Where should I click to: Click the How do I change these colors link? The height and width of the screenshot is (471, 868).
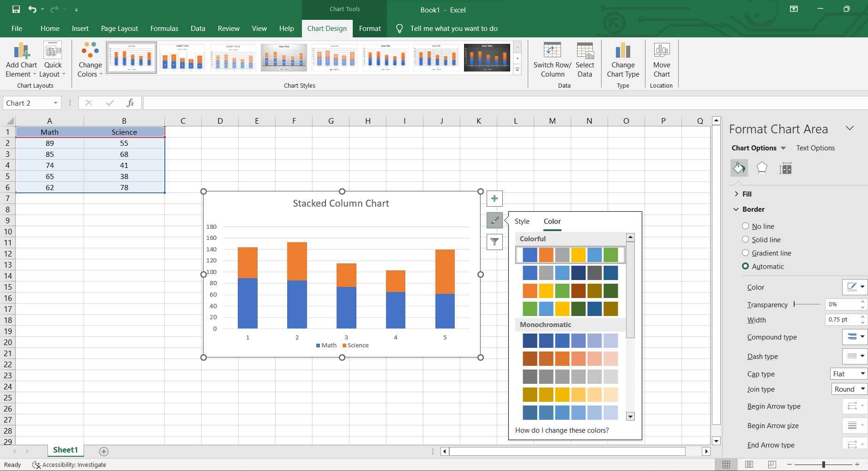pyautogui.click(x=562, y=430)
